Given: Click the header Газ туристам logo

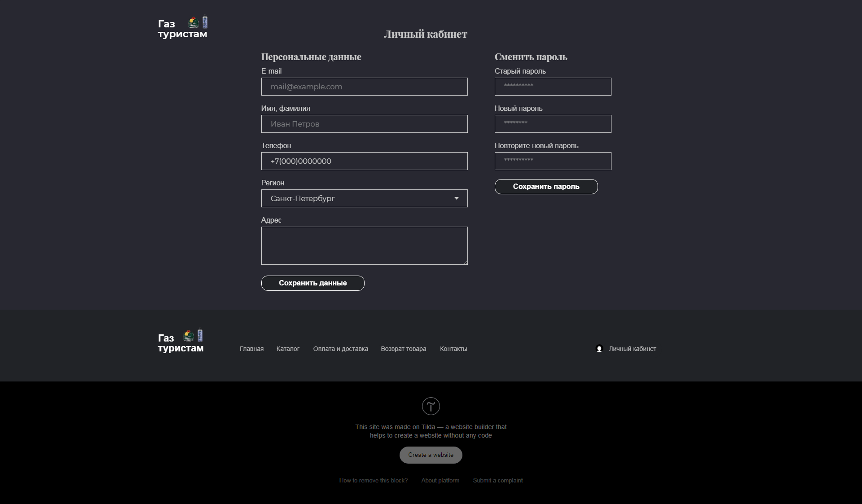Looking at the screenshot, I should (182, 28).
